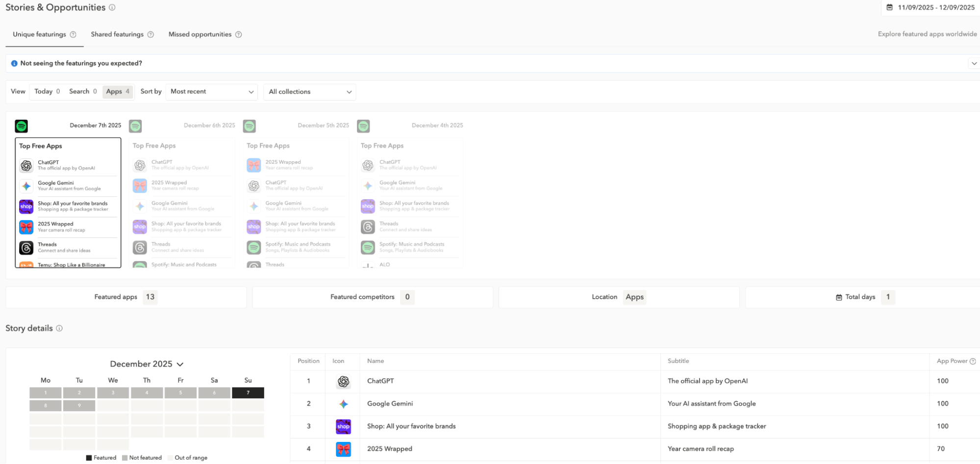This screenshot has width=980, height=464.
Task: Click the info icon next to Story details
Action: (59, 328)
